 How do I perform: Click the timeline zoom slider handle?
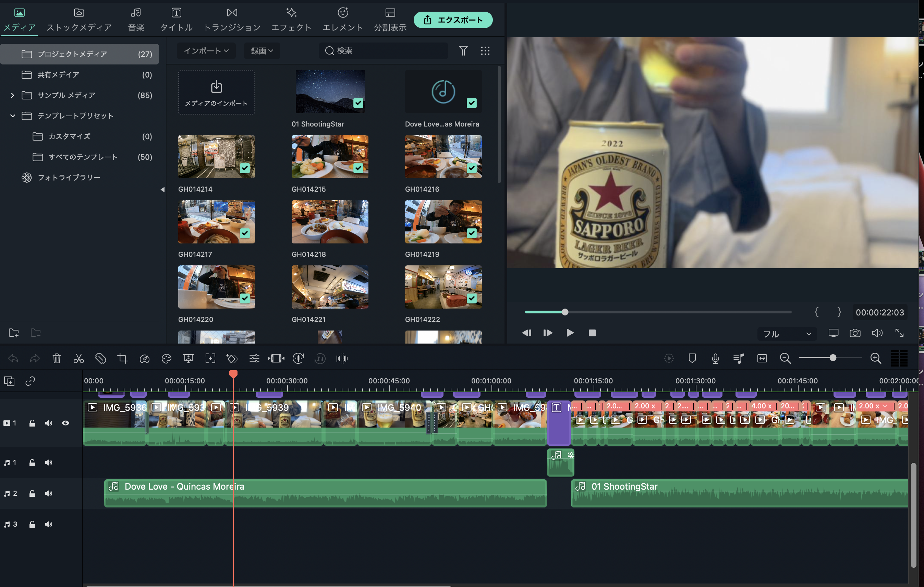833,358
